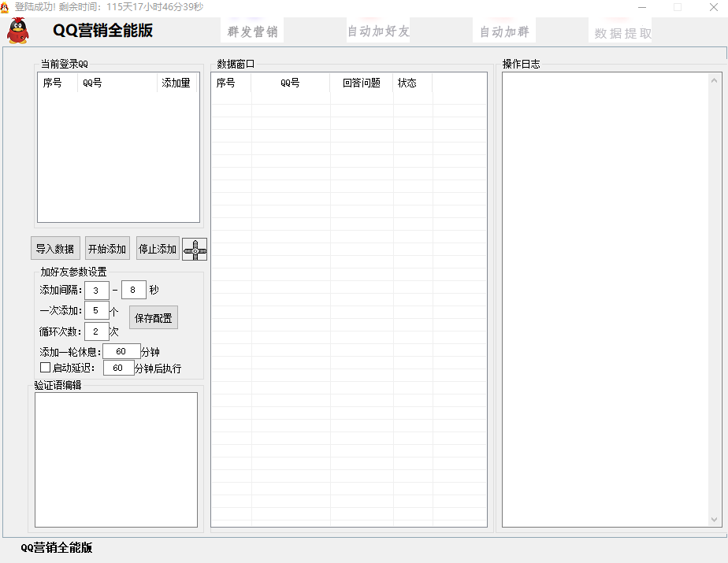
Task: Stop adding with the 停止添加 button
Action: point(158,249)
